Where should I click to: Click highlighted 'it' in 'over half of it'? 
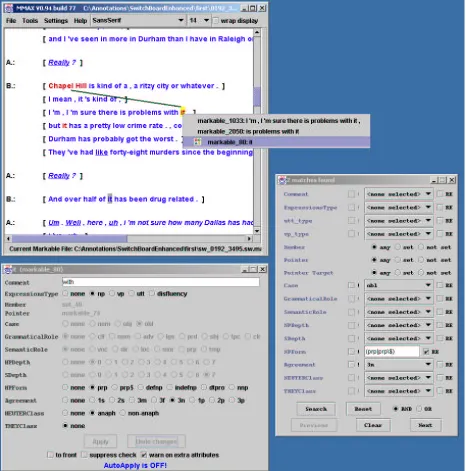point(110,199)
